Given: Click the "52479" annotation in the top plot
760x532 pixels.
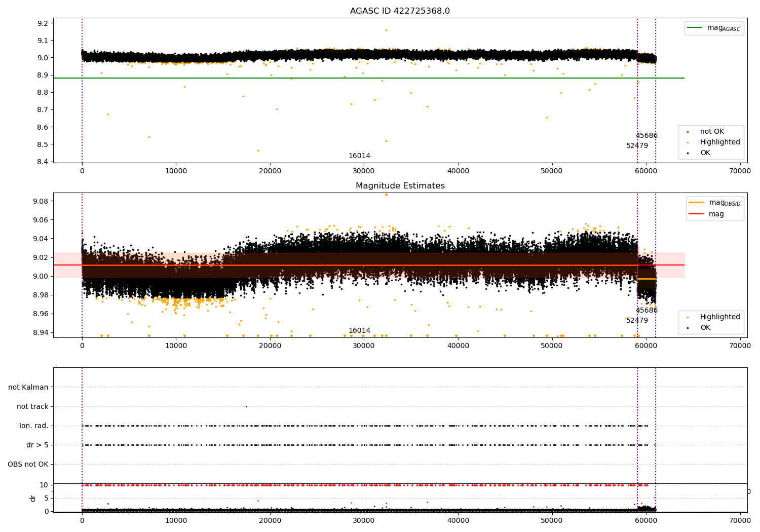Looking at the screenshot, I should [637, 146].
